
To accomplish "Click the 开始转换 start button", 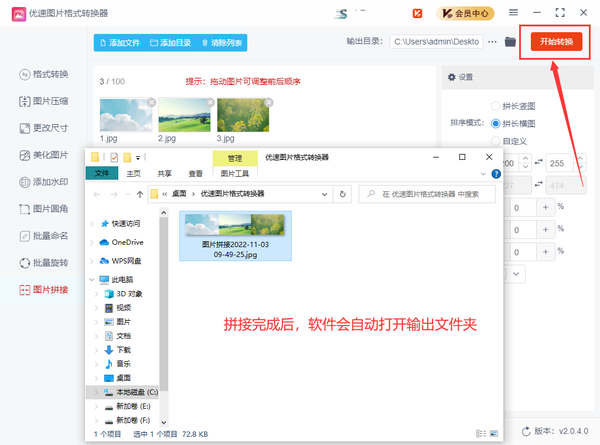I will point(555,42).
